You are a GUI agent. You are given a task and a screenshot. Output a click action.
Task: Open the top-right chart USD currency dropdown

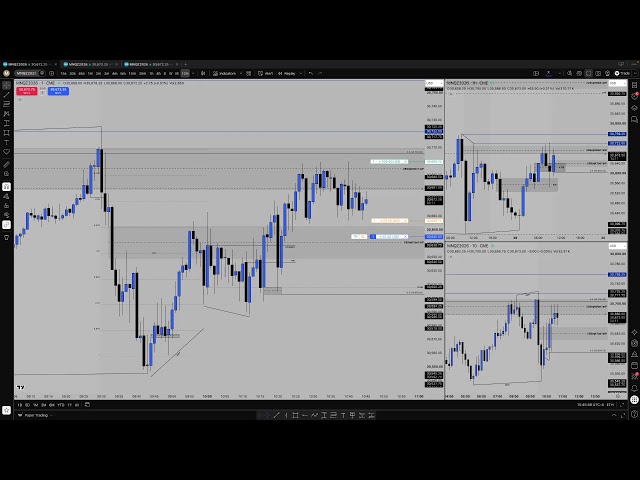click(617, 83)
